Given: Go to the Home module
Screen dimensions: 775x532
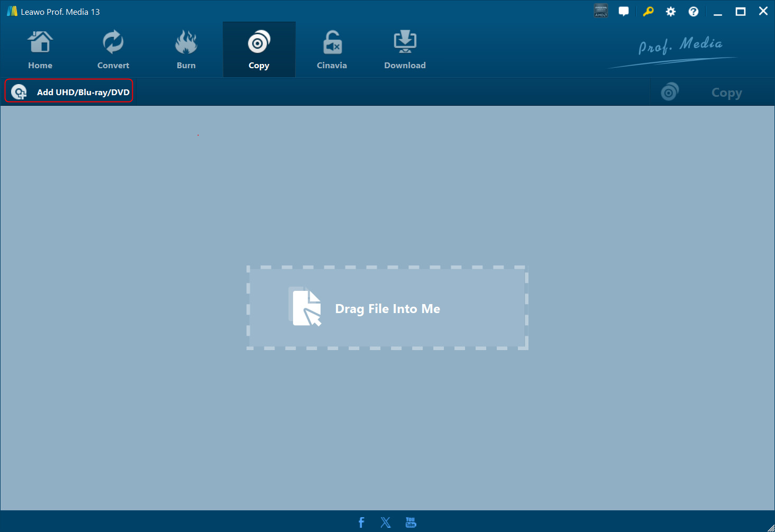Looking at the screenshot, I should 40,50.
